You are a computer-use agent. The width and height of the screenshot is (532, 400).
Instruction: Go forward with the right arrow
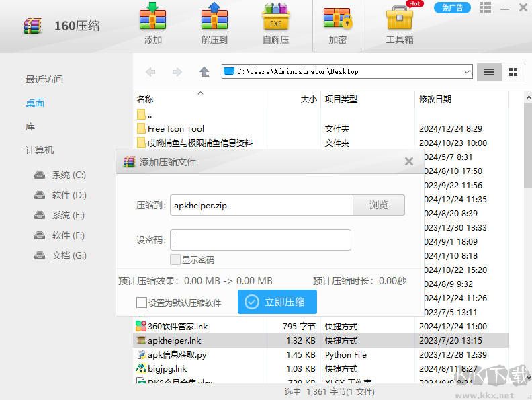[177, 72]
